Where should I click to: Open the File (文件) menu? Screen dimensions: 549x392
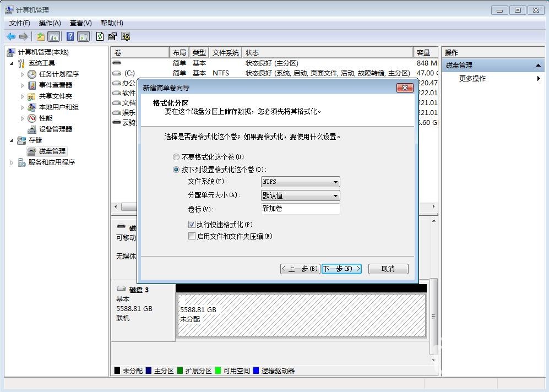click(20, 23)
